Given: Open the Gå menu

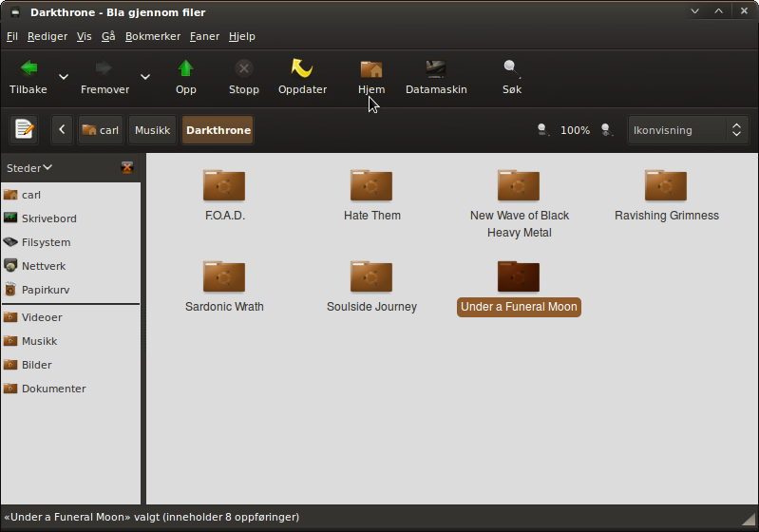Looking at the screenshot, I should (108, 36).
